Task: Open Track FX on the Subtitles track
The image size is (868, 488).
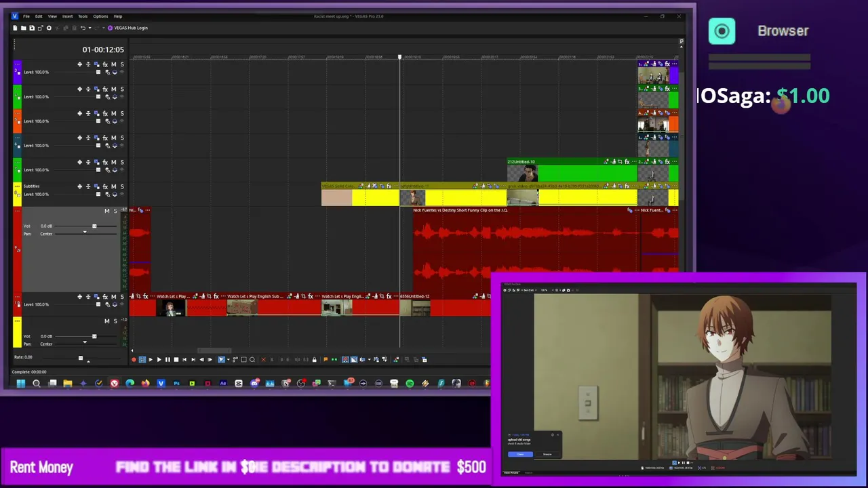Action: (x=105, y=186)
